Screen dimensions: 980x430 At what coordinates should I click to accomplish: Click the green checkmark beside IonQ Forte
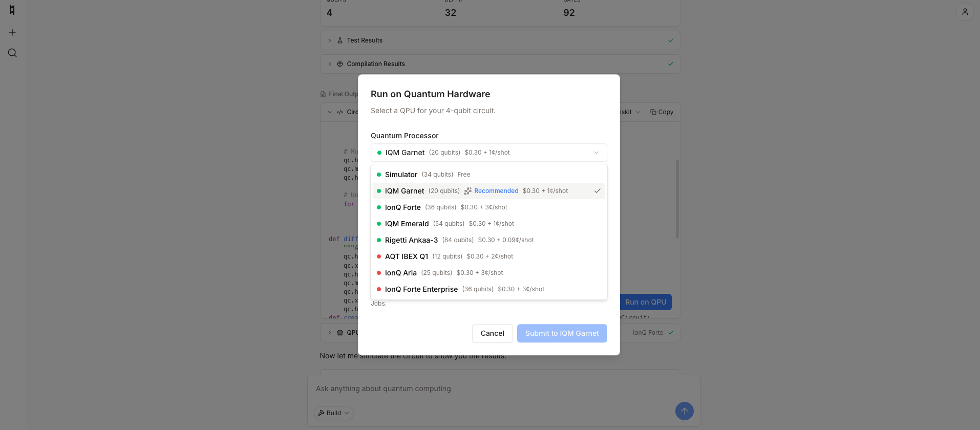click(x=670, y=333)
